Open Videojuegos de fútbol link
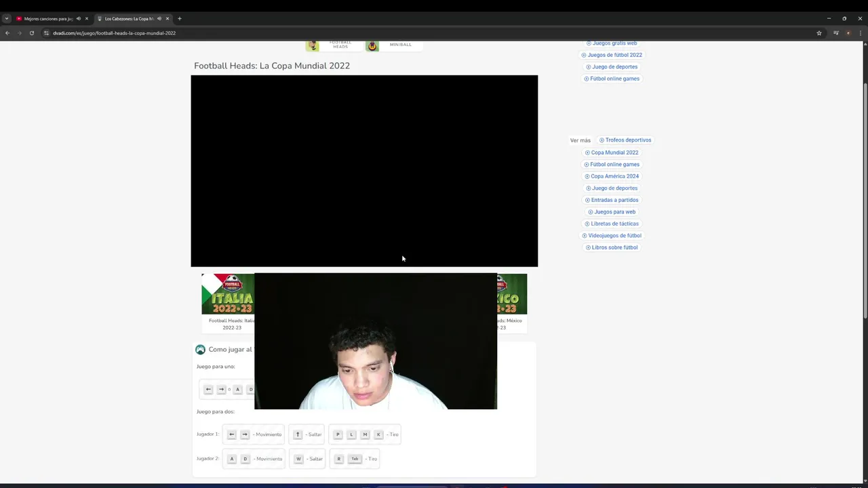The image size is (868, 488). 612,235
